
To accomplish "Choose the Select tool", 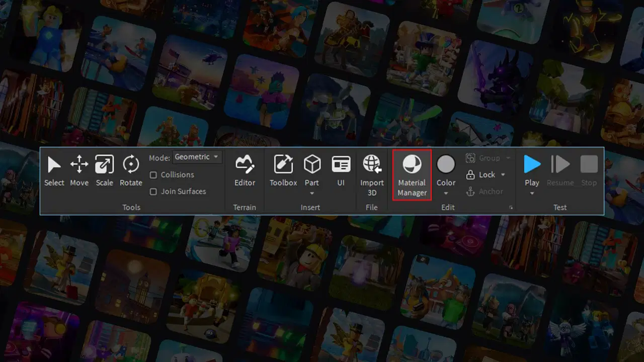I will coord(54,170).
